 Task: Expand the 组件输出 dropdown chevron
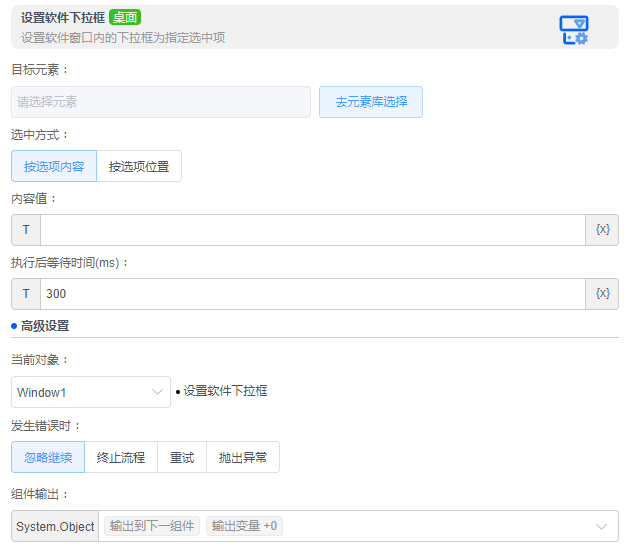coord(601,526)
